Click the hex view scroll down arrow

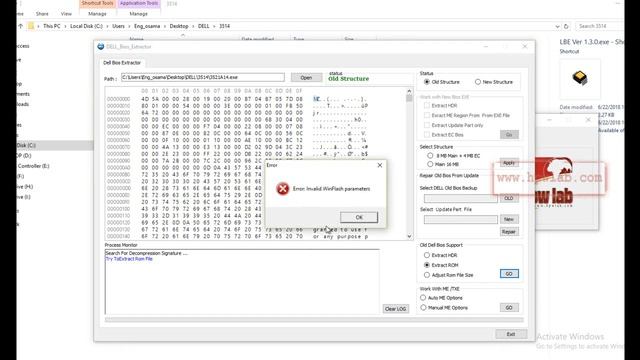[409, 236]
